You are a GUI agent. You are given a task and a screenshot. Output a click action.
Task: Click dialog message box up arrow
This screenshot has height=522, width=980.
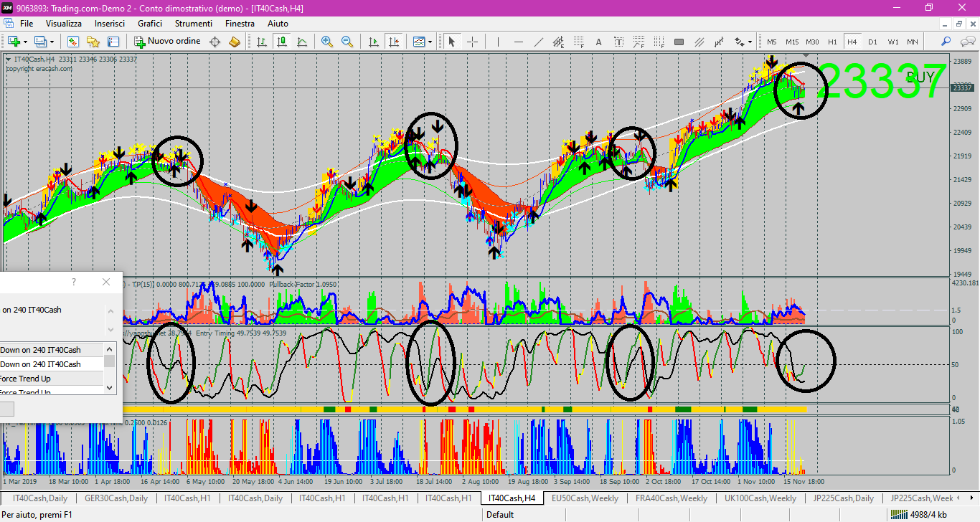(x=110, y=310)
